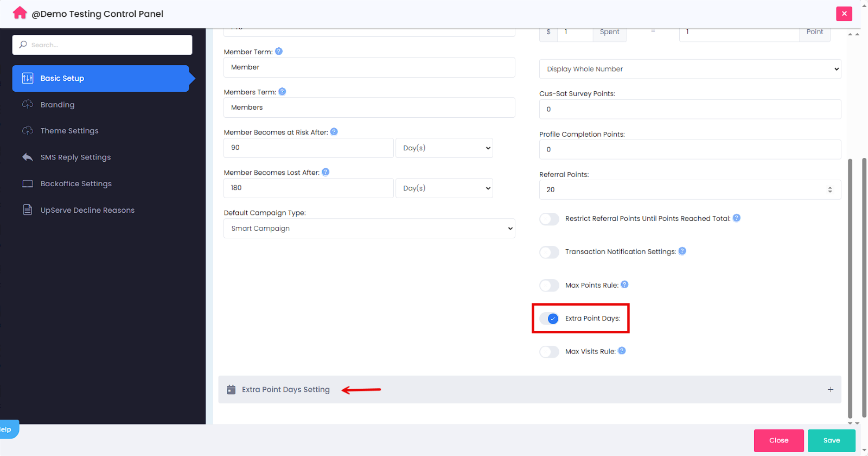Click the green Save button
Viewport: 868px width, 456px height.
click(x=832, y=440)
